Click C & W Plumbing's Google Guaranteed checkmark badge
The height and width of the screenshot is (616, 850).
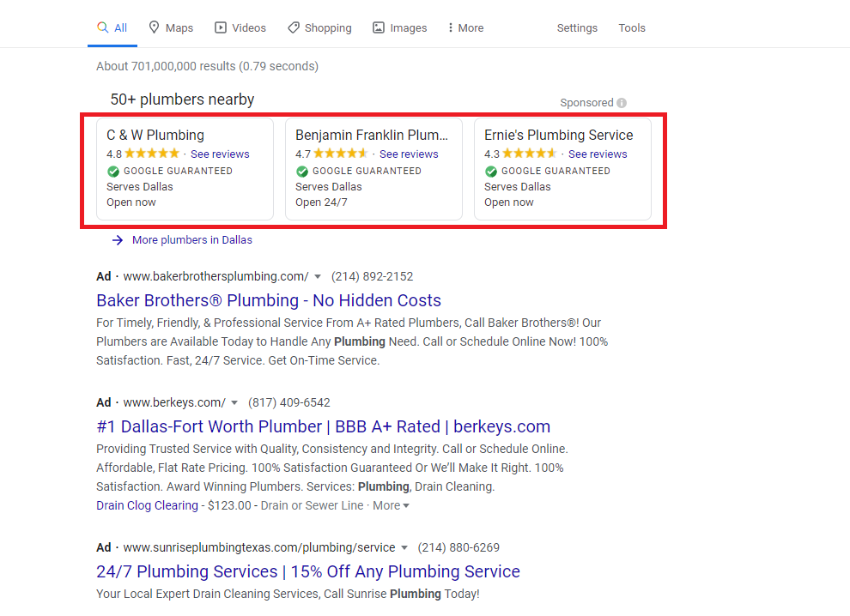tap(113, 172)
